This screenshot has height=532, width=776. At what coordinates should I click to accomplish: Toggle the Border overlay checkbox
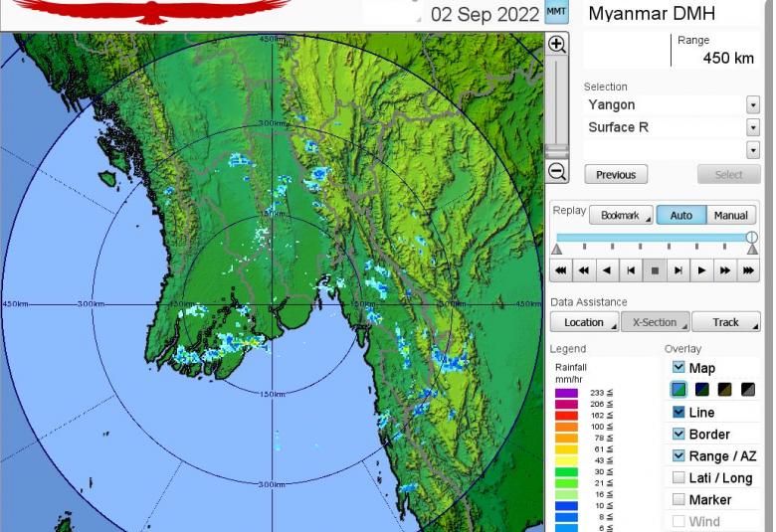coord(679,435)
